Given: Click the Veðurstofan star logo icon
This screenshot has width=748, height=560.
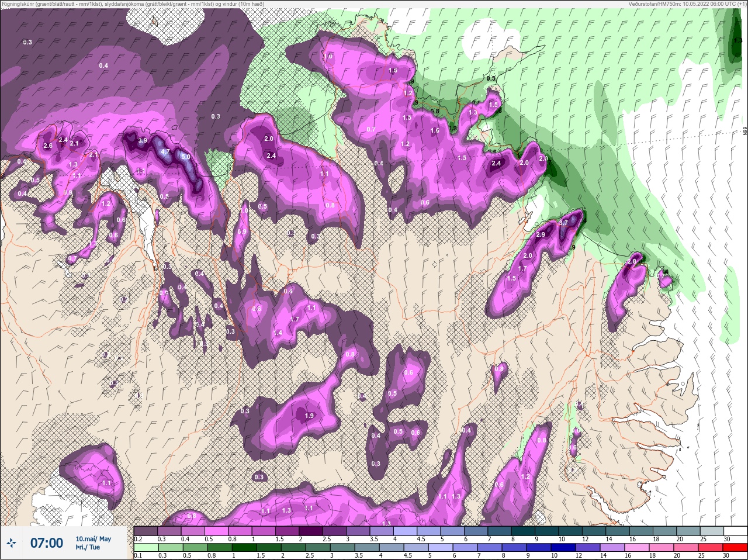Looking at the screenshot, I should click(12, 544).
